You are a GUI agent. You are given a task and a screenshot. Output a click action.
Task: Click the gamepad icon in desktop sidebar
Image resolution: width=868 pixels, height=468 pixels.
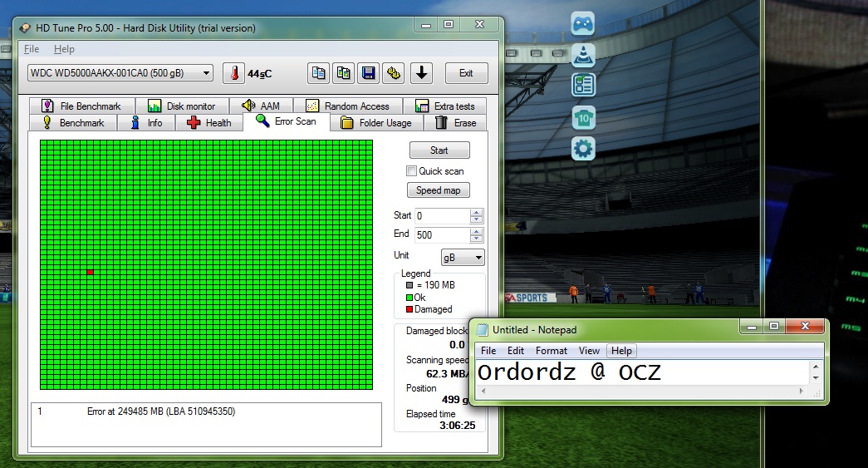coord(583,24)
